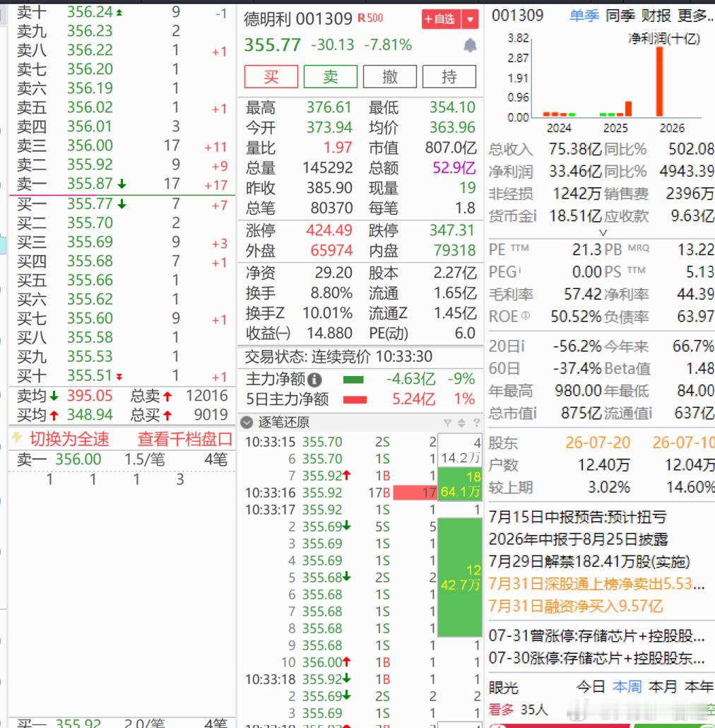
Task: Switch to the 同季 tab
Action: tap(620, 16)
